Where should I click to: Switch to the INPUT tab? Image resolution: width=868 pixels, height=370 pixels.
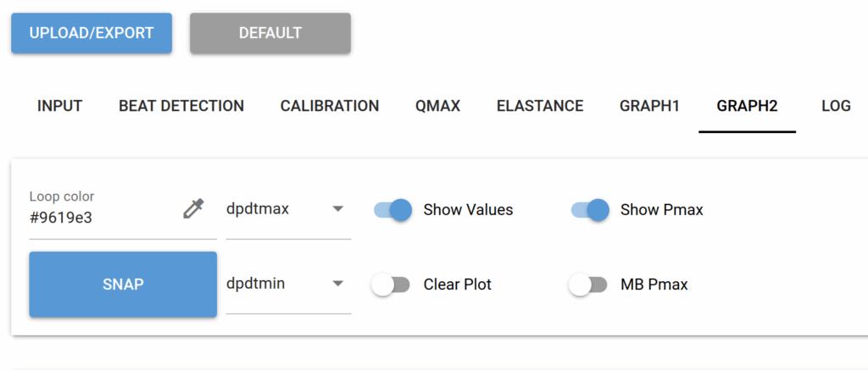[x=60, y=106]
